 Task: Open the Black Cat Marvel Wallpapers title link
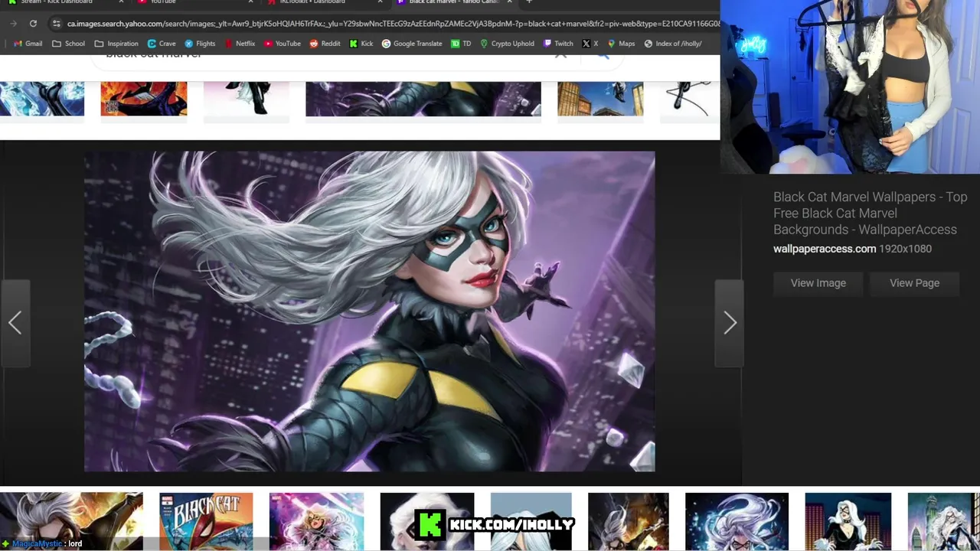[x=870, y=214]
